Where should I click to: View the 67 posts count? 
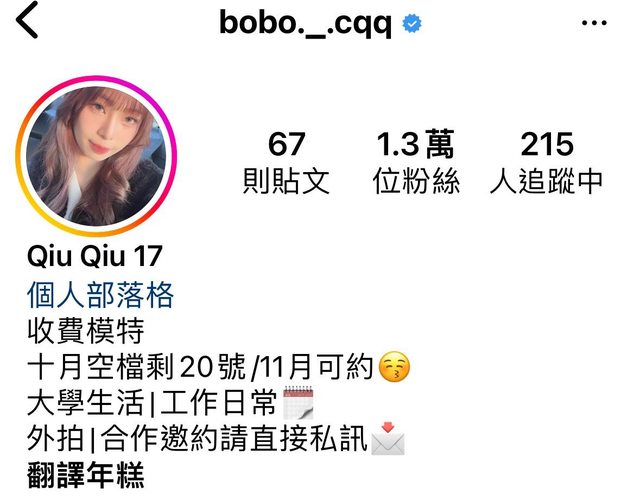pos(286,162)
